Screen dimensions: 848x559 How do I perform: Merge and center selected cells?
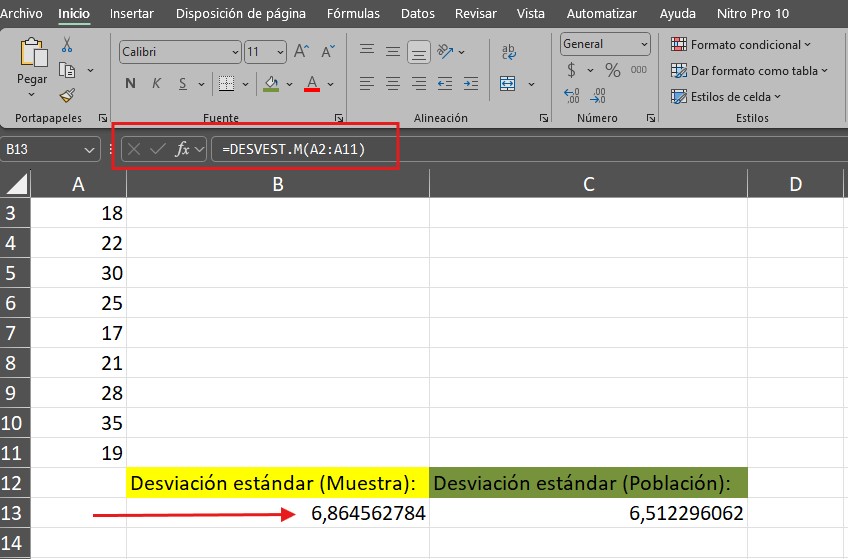[x=508, y=84]
